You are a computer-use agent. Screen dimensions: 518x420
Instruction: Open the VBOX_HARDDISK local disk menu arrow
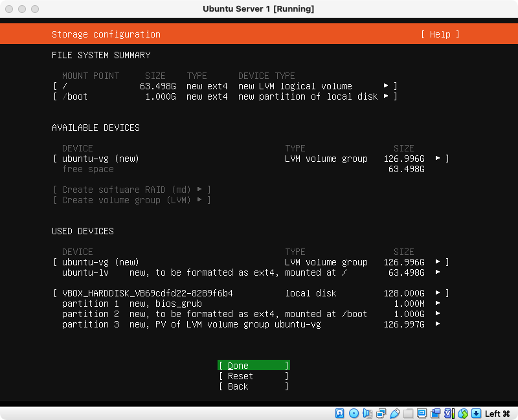(x=438, y=293)
